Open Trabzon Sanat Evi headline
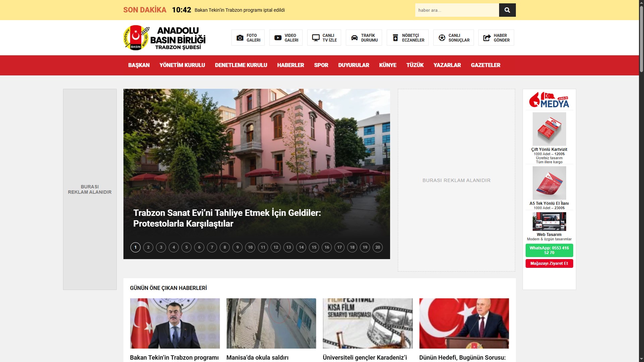This screenshot has width=644, height=362. [x=227, y=218]
